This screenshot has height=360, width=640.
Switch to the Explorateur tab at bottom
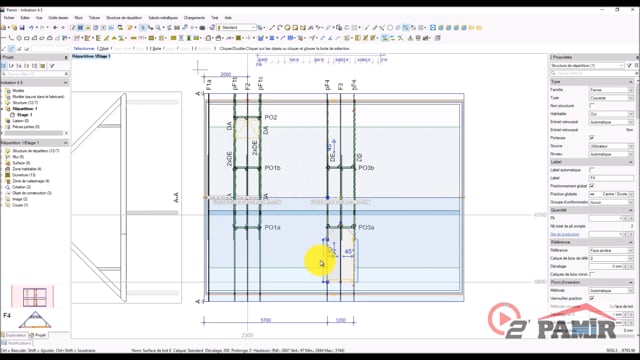click(14, 335)
